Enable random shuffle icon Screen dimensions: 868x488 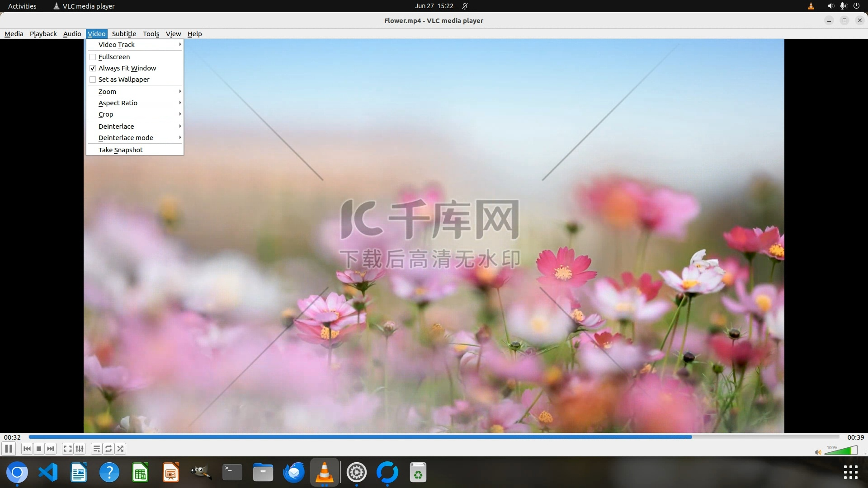tap(120, 449)
